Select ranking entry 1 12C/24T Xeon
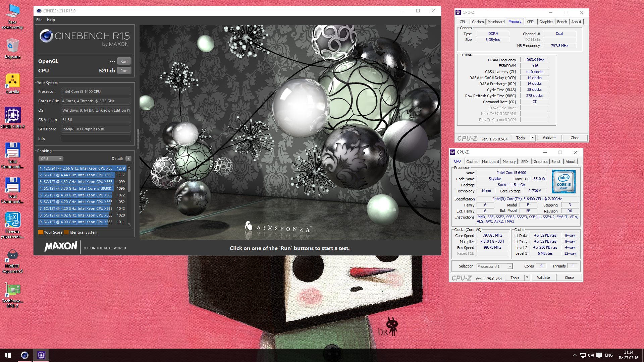This screenshot has width=644, height=362. [82, 168]
